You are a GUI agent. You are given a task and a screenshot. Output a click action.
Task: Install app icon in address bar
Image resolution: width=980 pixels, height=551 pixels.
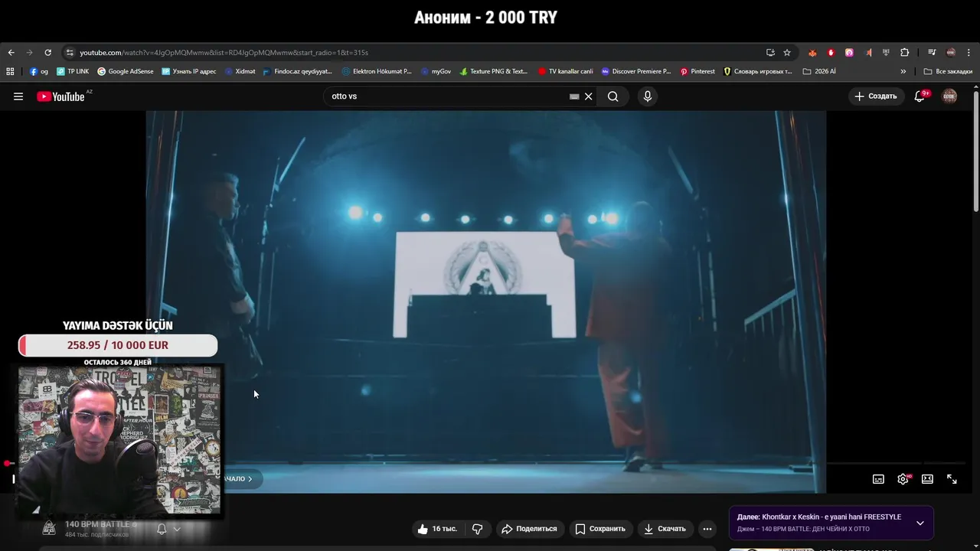click(770, 53)
